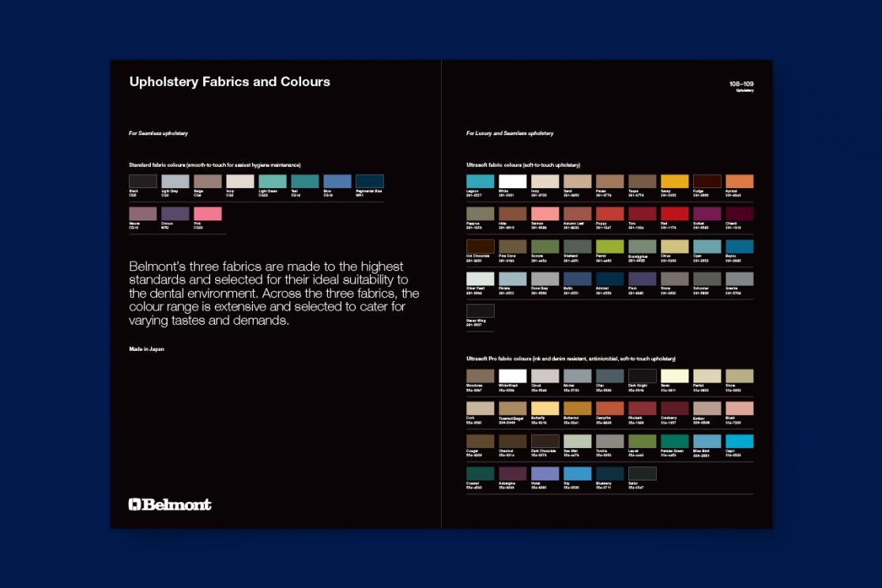
Task: Select the Pink standard fabric swatch
Action: point(207,214)
